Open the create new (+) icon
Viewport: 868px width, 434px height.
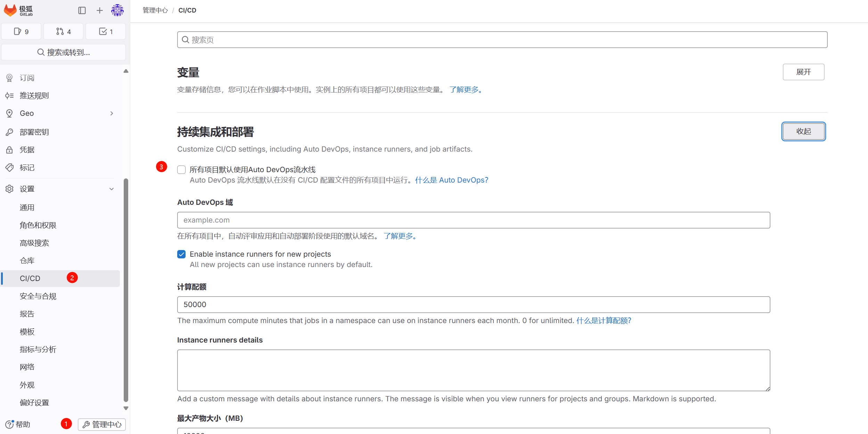99,10
